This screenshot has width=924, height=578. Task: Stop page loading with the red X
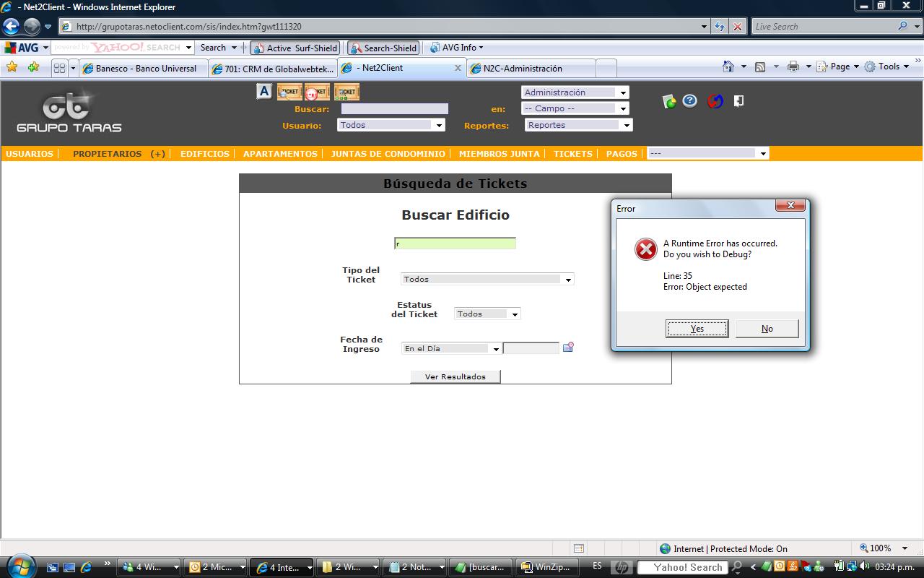(738, 27)
